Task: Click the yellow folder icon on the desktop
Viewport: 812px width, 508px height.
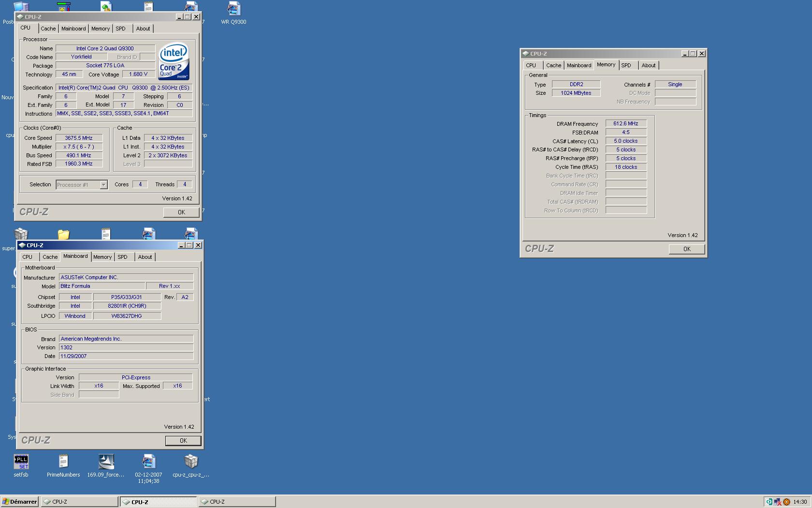Action: [63, 234]
